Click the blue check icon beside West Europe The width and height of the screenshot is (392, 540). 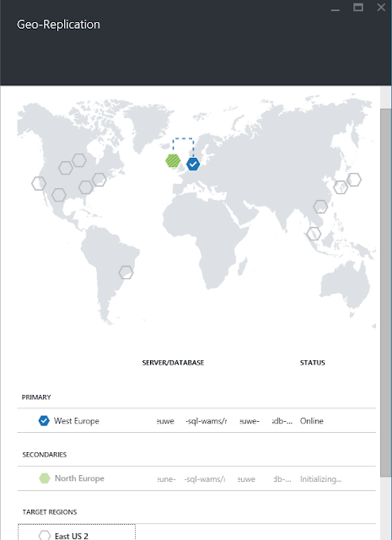pos(44,421)
